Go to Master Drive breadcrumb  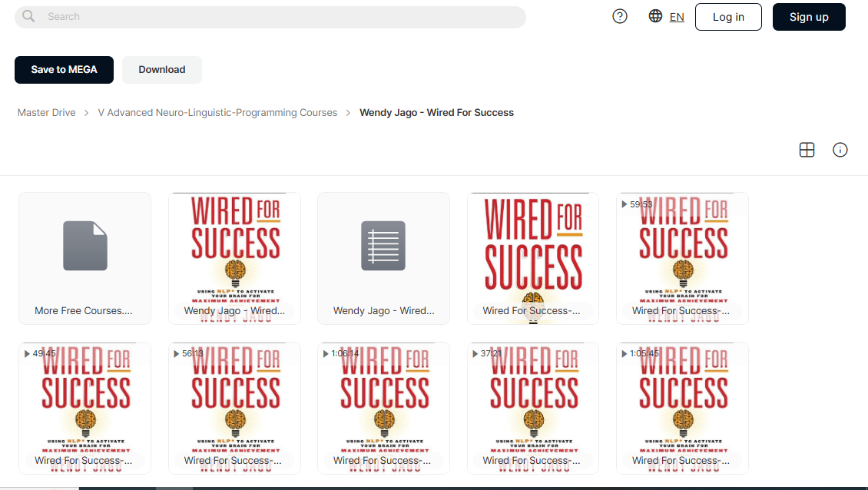pyautogui.click(x=47, y=112)
